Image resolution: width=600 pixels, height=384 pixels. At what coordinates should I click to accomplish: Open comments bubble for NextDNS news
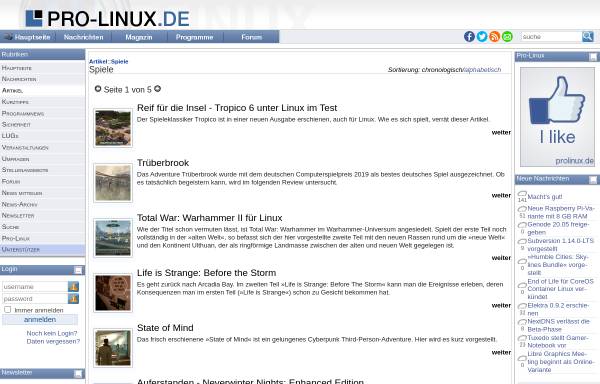pyautogui.click(x=522, y=322)
